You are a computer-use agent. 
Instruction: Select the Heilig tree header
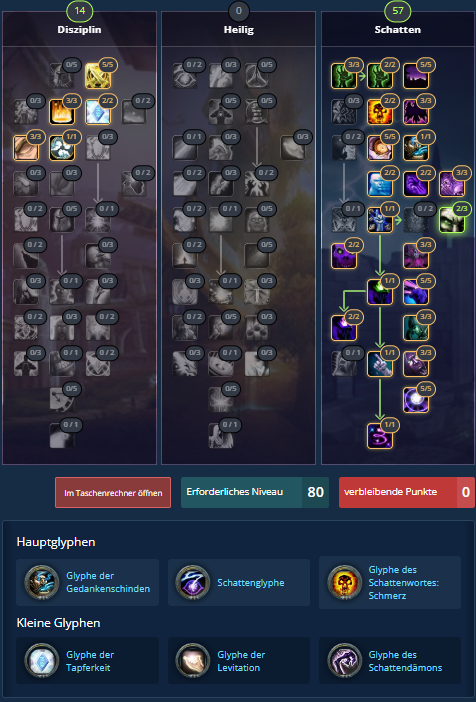tap(239, 30)
